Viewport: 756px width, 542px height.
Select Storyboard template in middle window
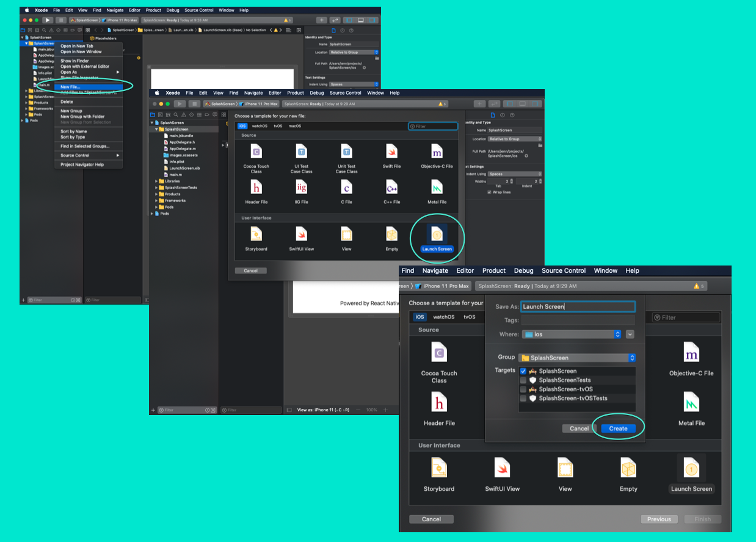point(256,238)
